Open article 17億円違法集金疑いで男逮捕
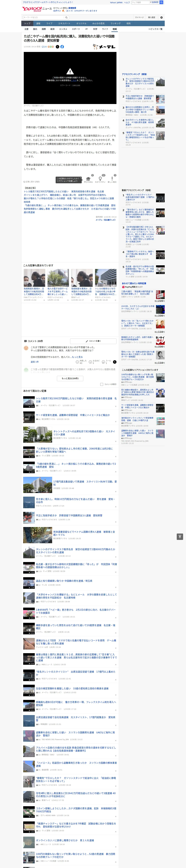 click(x=85, y=483)
